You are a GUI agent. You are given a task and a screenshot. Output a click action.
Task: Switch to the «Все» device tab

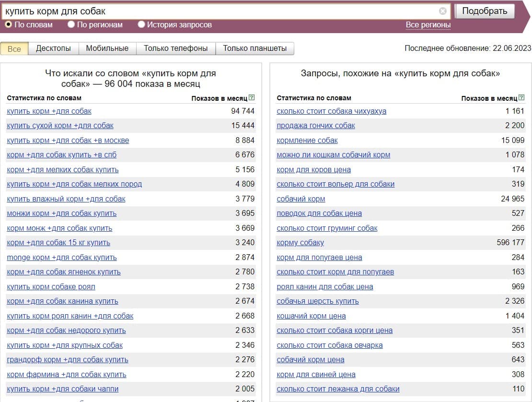14,48
